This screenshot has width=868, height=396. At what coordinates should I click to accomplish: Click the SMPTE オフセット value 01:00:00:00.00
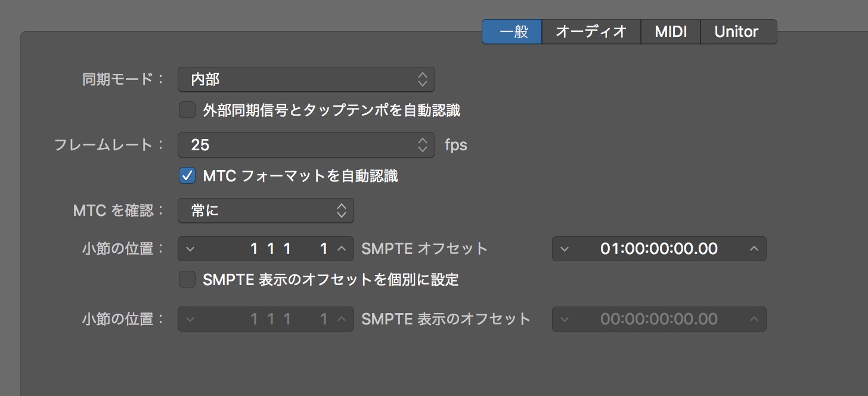(x=659, y=249)
